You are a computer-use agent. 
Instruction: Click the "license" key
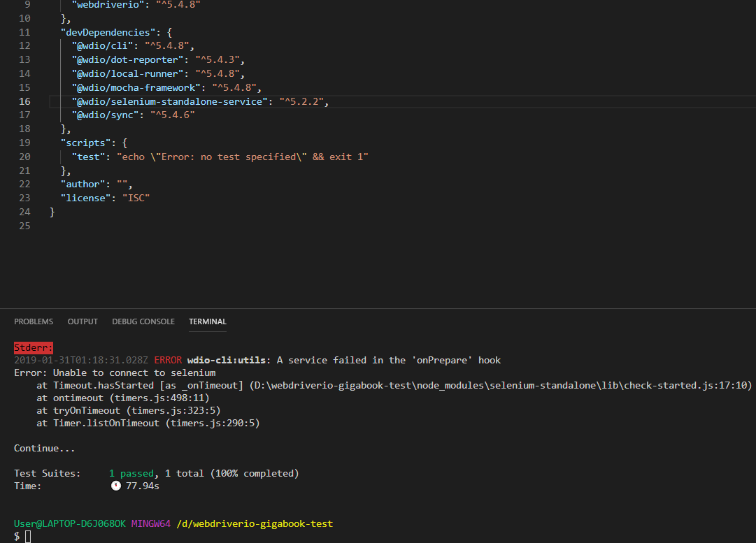point(86,198)
